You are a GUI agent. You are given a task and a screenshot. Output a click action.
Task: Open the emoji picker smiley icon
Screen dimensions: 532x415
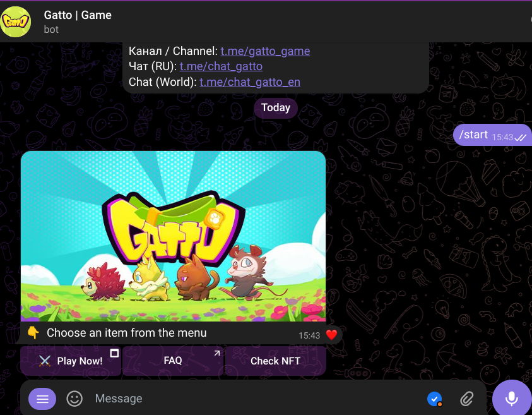pyautogui.click(x=74, y=399)
